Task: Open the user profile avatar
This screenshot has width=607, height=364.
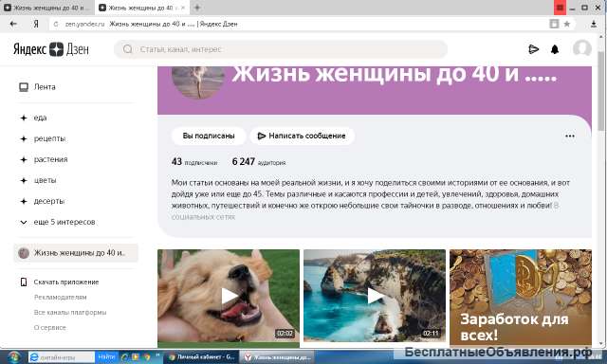Action: [x=581, y=48]
